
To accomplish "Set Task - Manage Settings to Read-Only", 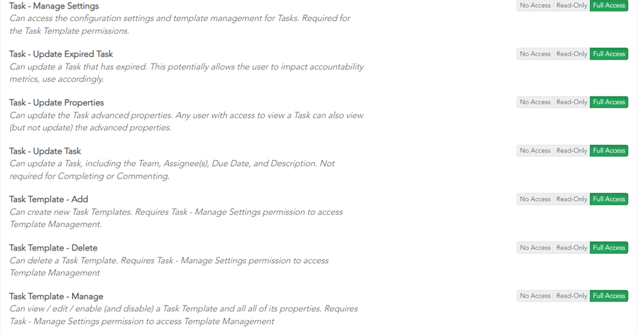I will [x=571, y=5].
